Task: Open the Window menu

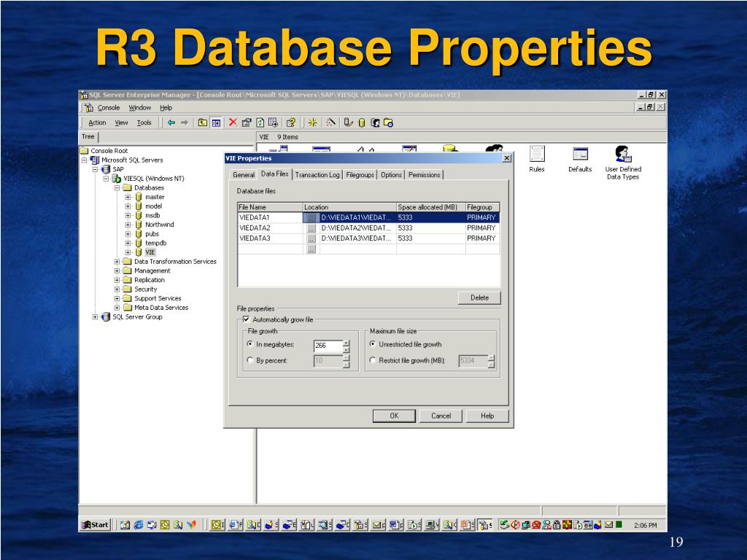Action: [x=139, y=108]
